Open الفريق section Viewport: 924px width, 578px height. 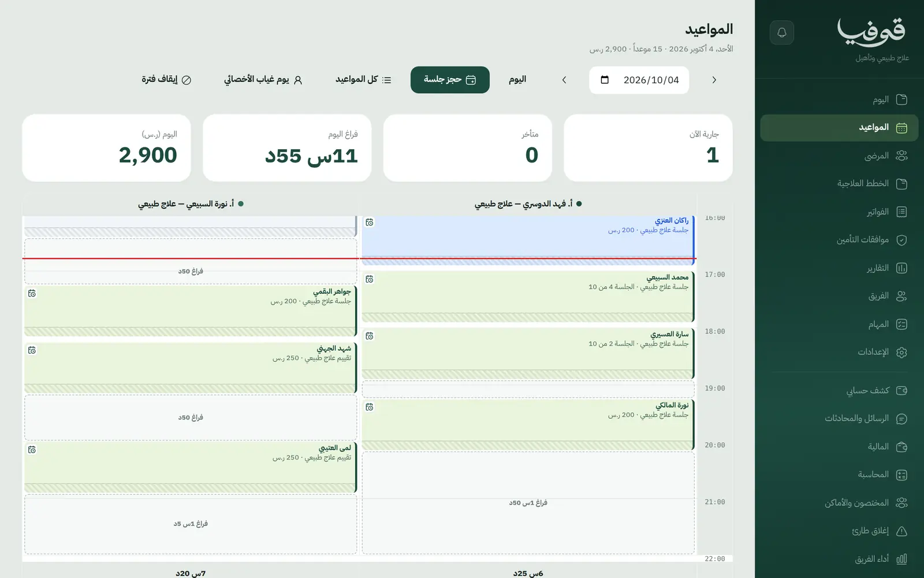(x=839, y=296)
